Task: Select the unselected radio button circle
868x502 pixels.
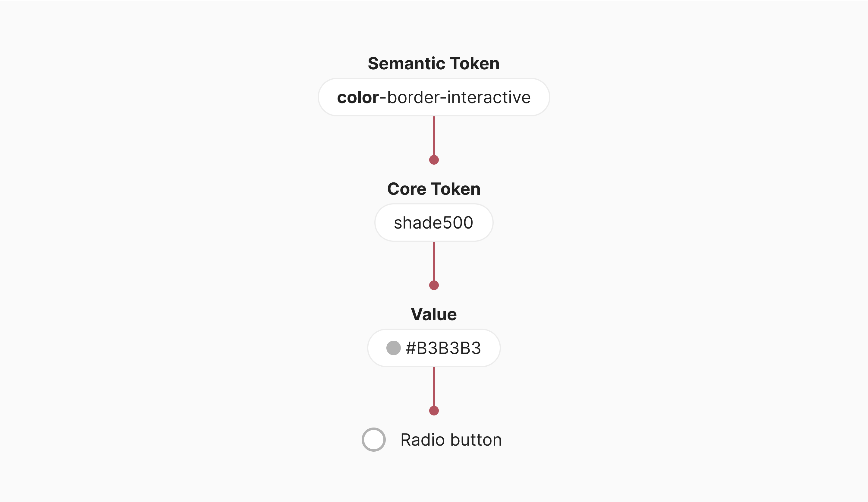Action: pyautogui.click(x=373, y=440)
